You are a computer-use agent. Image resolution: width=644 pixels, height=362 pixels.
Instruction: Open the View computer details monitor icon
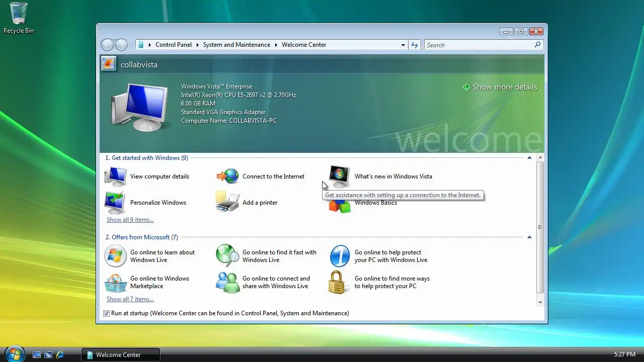pyautogui.click(x=116, y=176)
